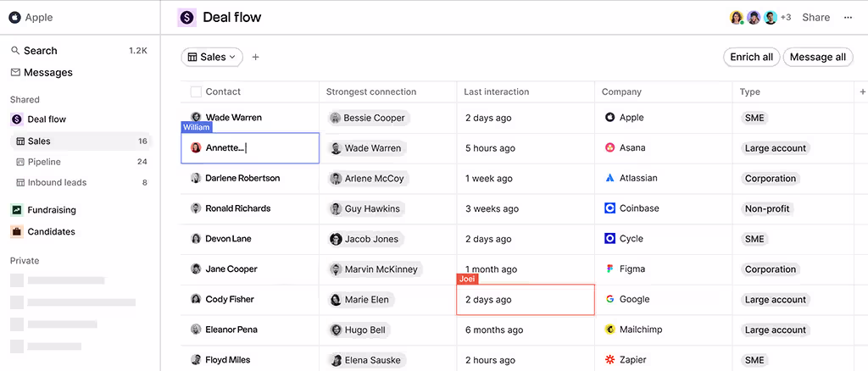Click the Search magnifier icon in sidebar
The width and height of the screenshot is (868, 371).
click(x=15, y=50)
